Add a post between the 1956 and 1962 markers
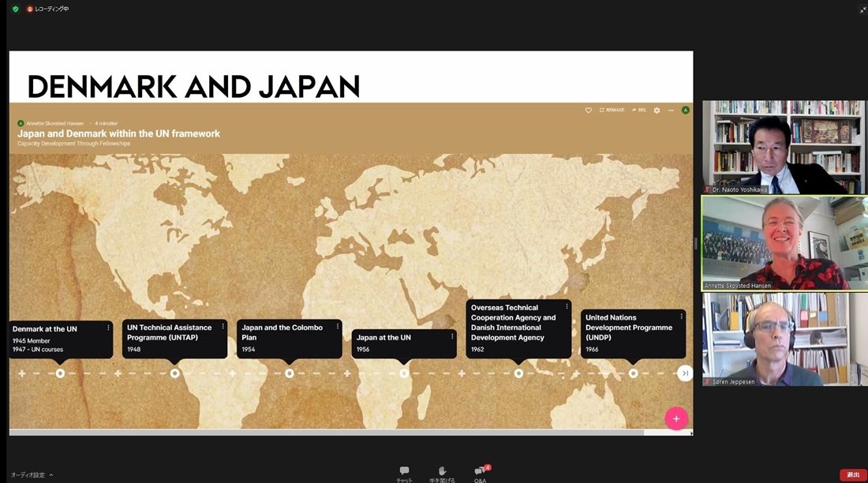This screenshot has width=868, height=483. (x=462, y=373)
